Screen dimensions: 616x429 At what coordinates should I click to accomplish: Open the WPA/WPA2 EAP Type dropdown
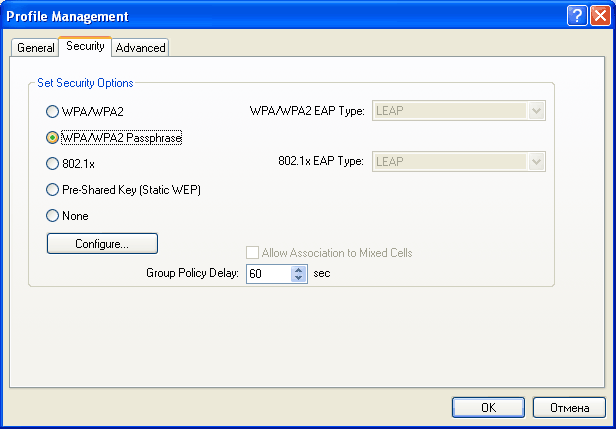(x=458, y=111)
